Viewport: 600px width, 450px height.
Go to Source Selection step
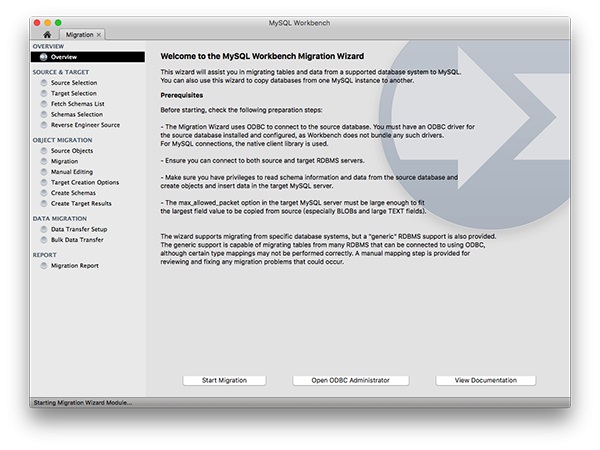click(x=74, y=83)
